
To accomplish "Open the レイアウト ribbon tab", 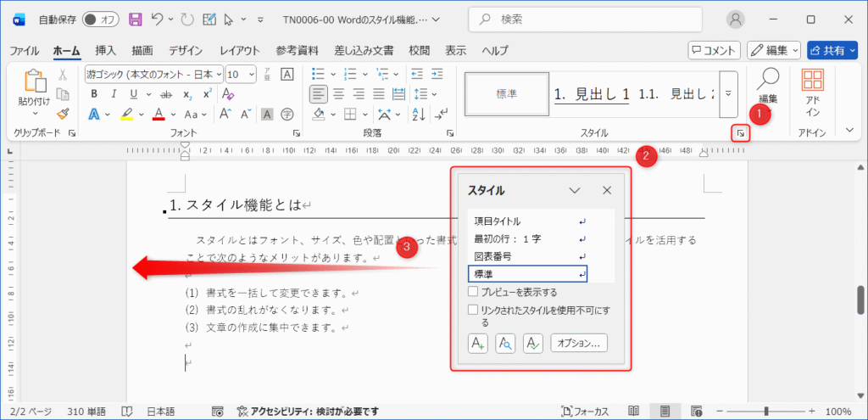I will click(240, 50).
